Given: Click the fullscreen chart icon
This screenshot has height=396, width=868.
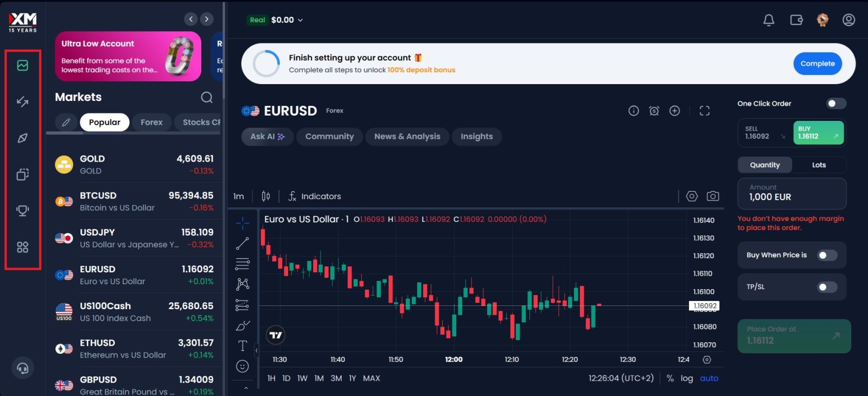Looking at the screenshot, I should coord(704,111).
